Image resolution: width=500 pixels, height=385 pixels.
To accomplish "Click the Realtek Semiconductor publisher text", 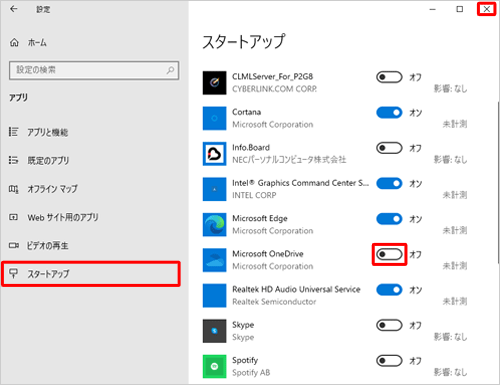I will click(x=274, y=302).
